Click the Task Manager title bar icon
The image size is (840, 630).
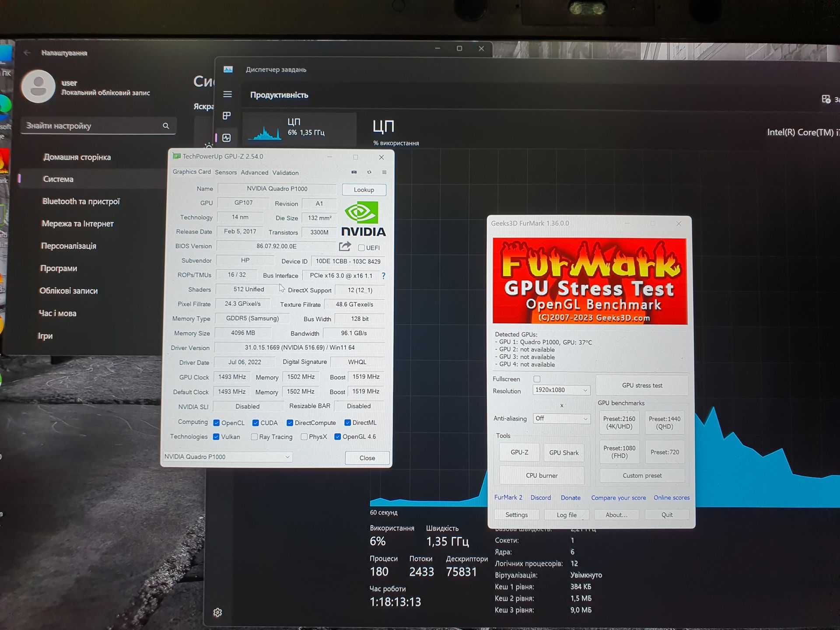228,69
